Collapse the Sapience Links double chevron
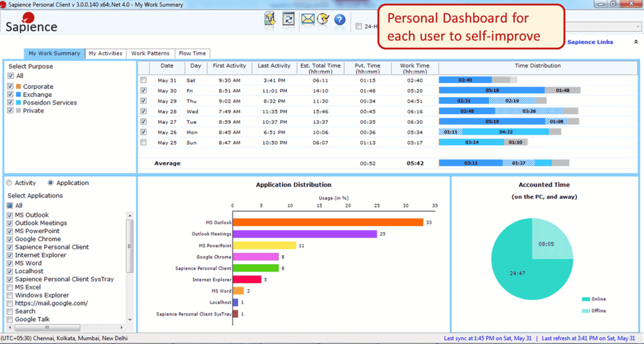644x344 pixels. (x=636, y=42)
